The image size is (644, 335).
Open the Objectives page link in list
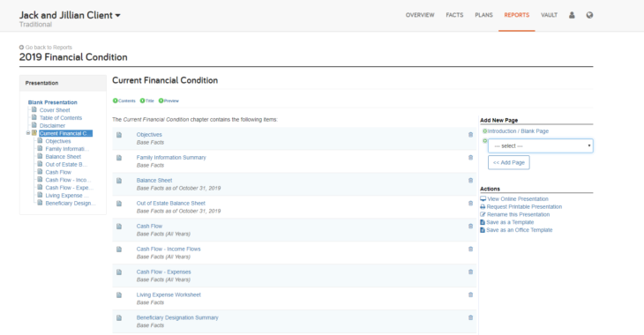(149, 135)
